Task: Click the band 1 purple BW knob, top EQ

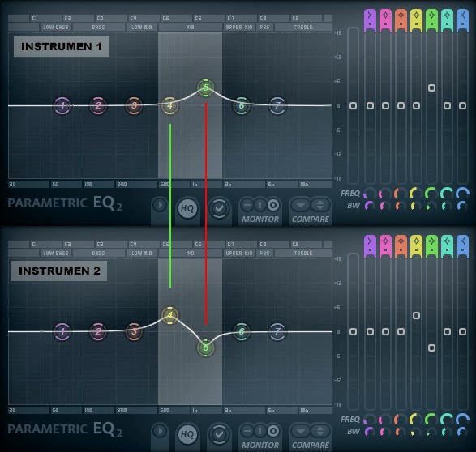Action: coord(369,206)
